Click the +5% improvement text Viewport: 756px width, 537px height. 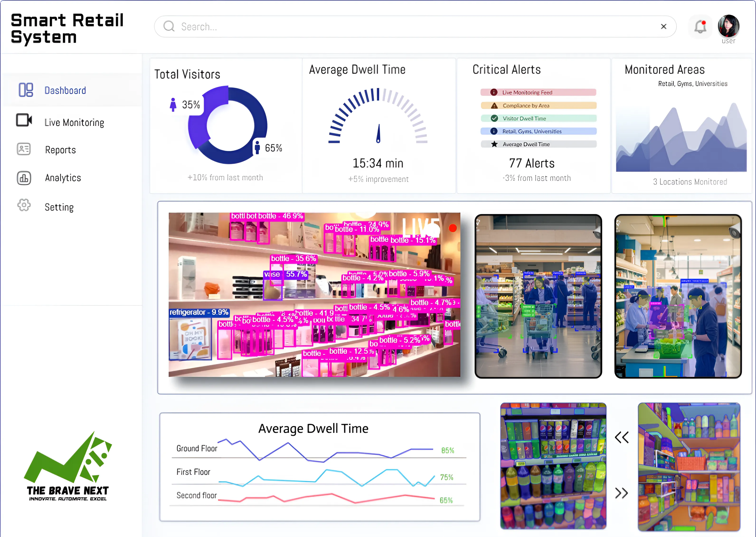[x=378, y=179]
